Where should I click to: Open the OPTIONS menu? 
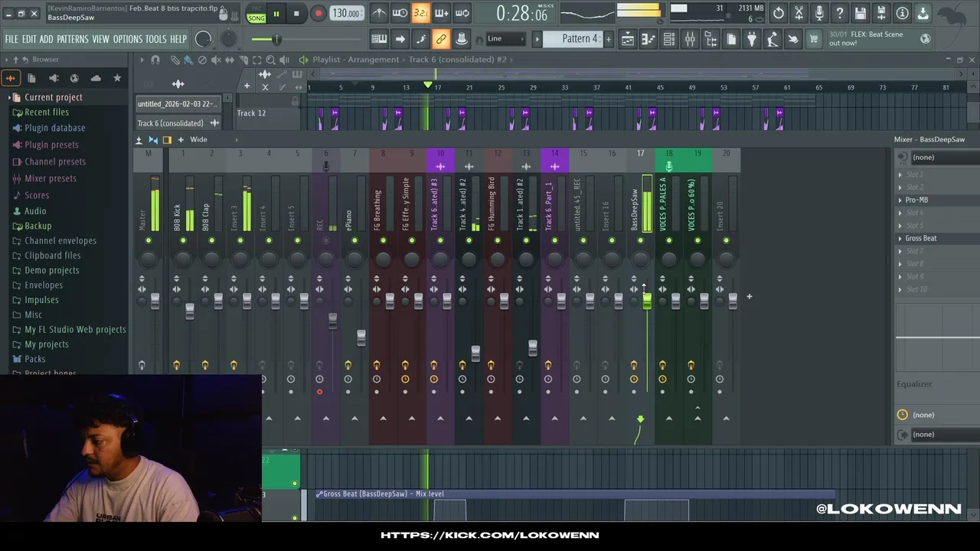(128, 39)
